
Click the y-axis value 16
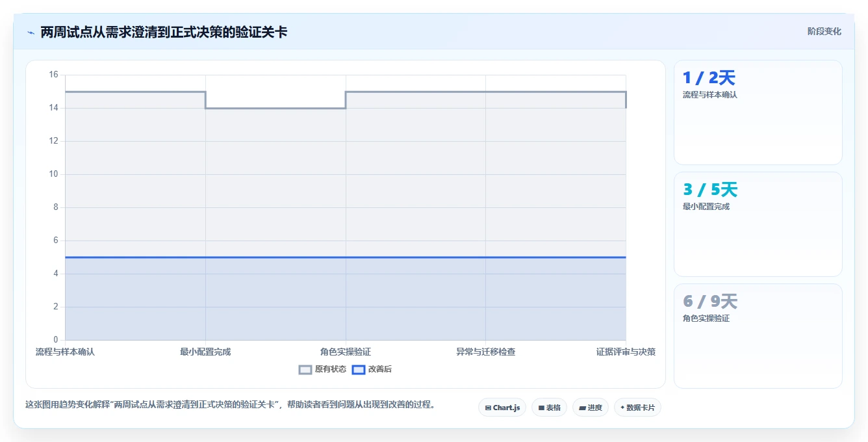(x=53, y=75)
